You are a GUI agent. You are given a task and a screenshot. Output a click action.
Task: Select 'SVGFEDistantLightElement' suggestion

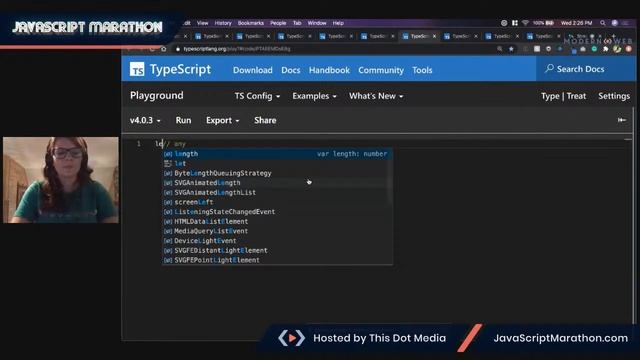click(278, 251)
